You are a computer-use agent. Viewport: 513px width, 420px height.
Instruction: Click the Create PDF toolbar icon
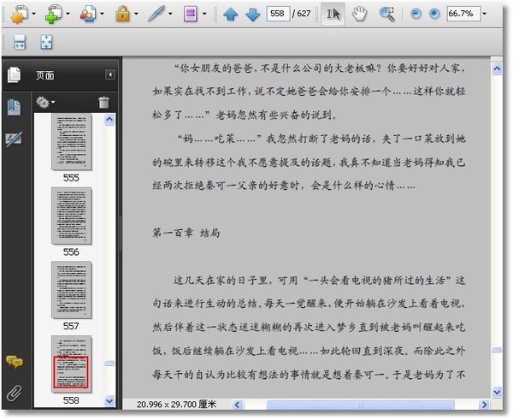(x=15, y=14)
